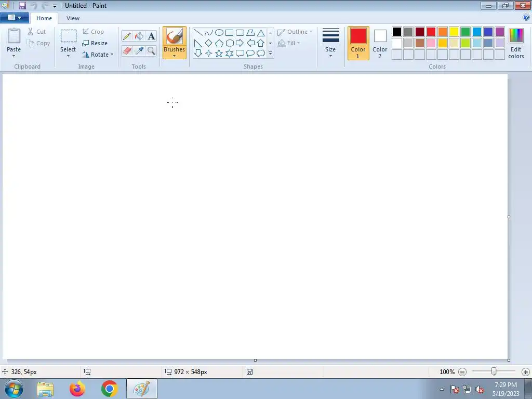This screenshot has width=532, height=399.
Task: Save the file from Quick Access Toolbar
Action: point(22,6)
